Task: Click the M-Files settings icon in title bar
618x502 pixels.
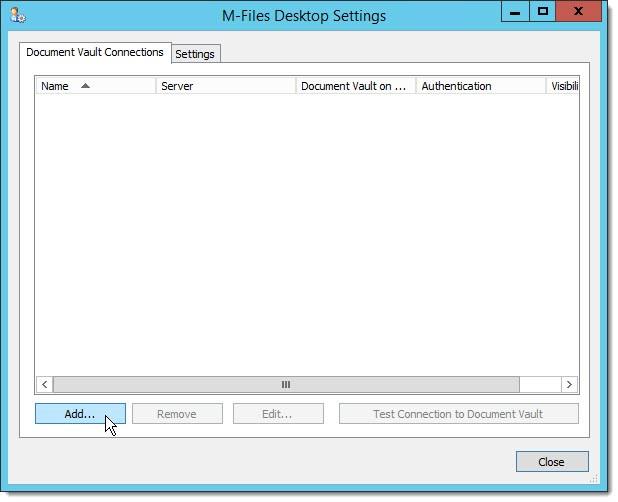Action: point(18,15)
